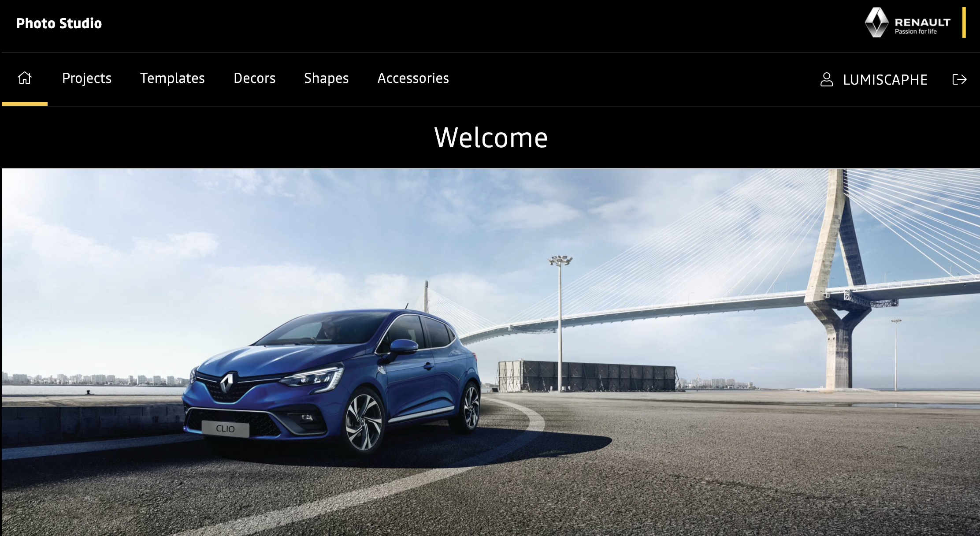Open the Templates tab
Image resolution: width=980 pixels, height=536 pixels.
172,78
